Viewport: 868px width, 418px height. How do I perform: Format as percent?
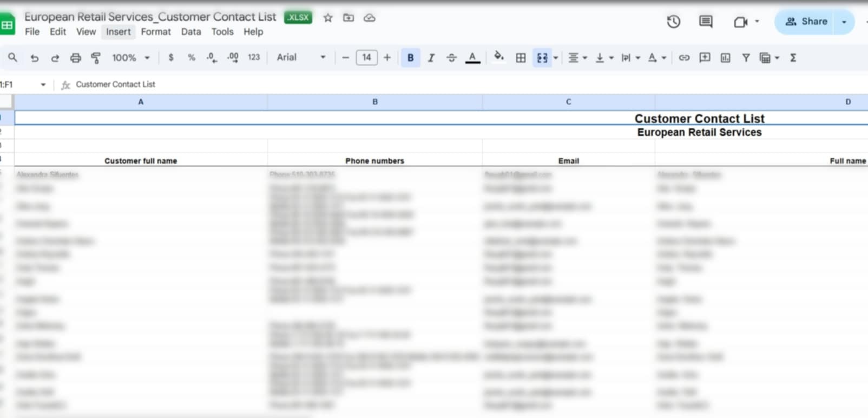pyautogui.click(x=191, y=57)
